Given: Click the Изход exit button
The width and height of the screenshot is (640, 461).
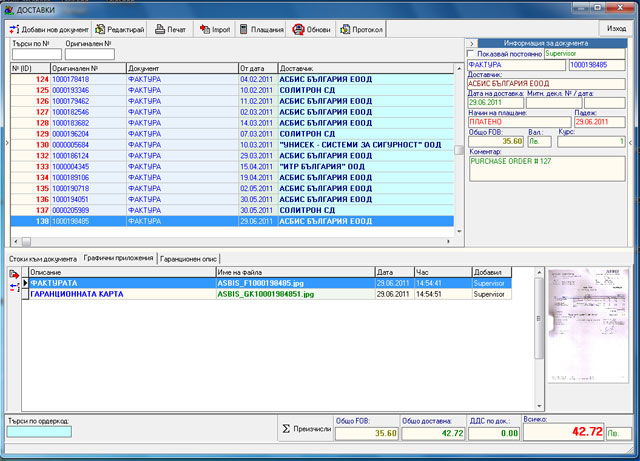Looking at the screenshot, I should (616, 29).
